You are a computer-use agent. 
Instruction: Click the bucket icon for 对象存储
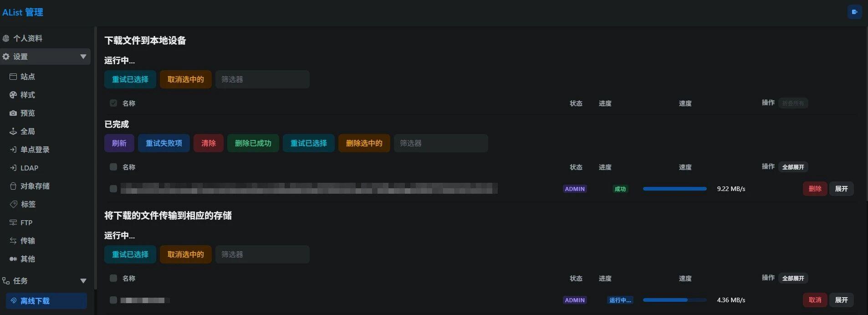coord(13,186)
